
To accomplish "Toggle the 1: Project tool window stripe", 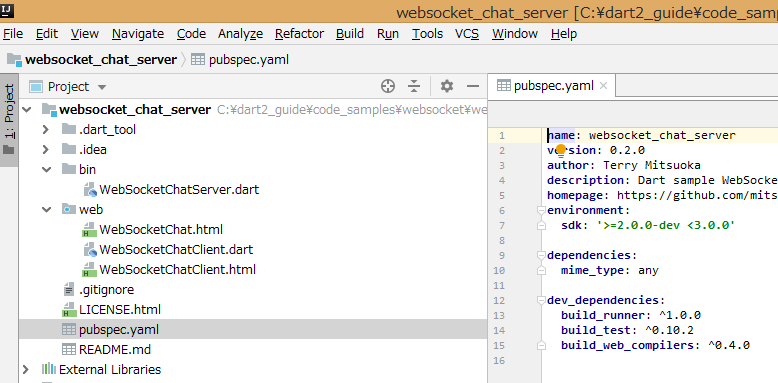I will 9,119.
